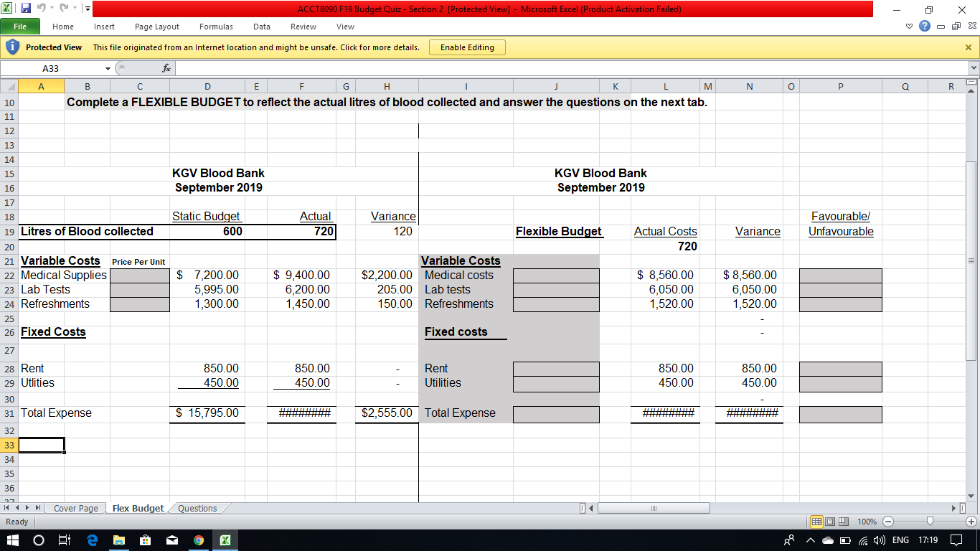Minimize the ribbon using the caret icon

click(x=910, y=27)
